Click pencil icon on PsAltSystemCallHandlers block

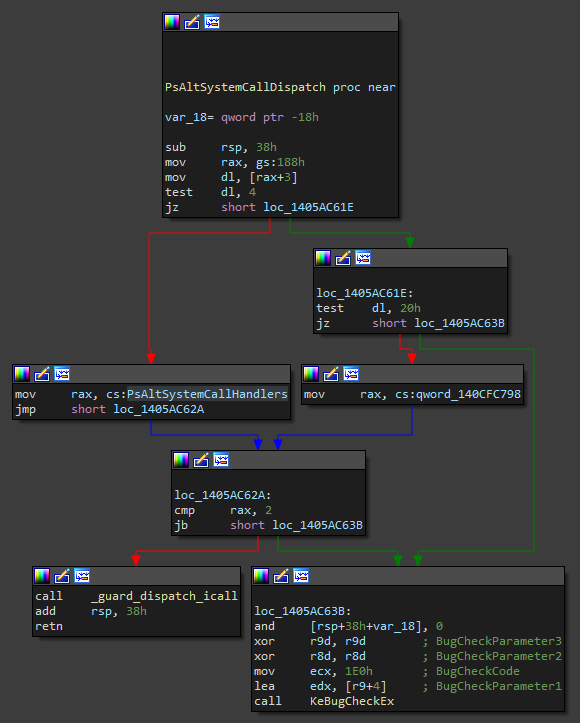coord(41,373)
